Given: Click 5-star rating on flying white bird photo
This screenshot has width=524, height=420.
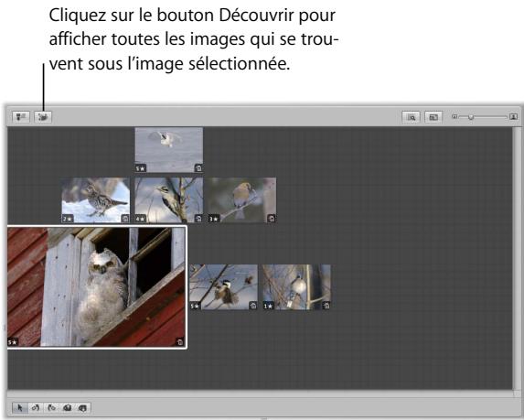Looking at the screenshot, I should [141, 168].
